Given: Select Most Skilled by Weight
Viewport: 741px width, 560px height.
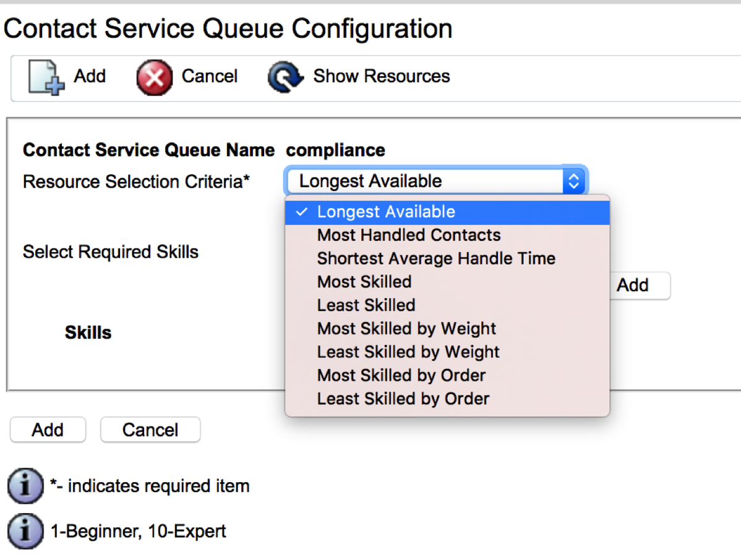Looking at the screenshot, I should click(x=406, y=329).
